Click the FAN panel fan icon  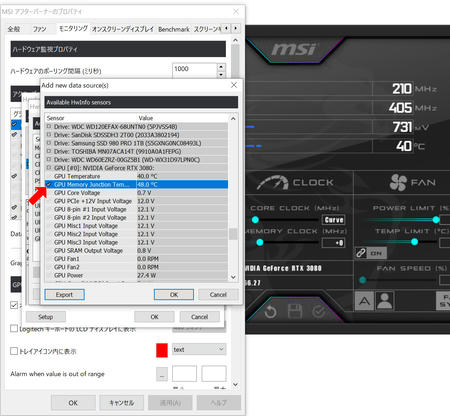point(398,182)
